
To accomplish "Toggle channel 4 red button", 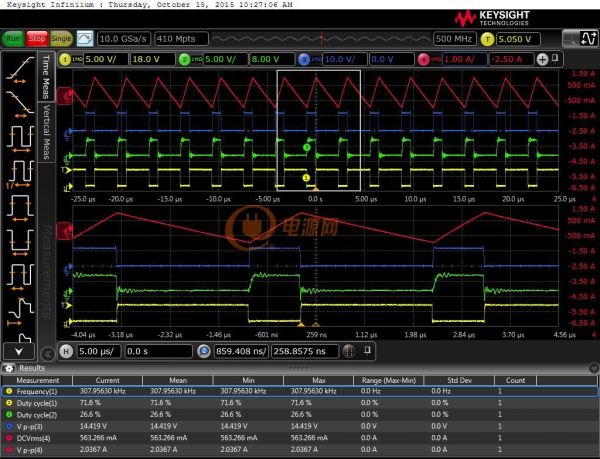I will coord(423,59).
